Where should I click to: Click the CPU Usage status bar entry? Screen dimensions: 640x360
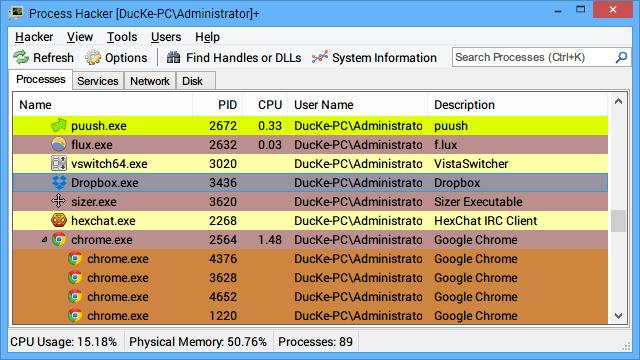coord(64,342)
